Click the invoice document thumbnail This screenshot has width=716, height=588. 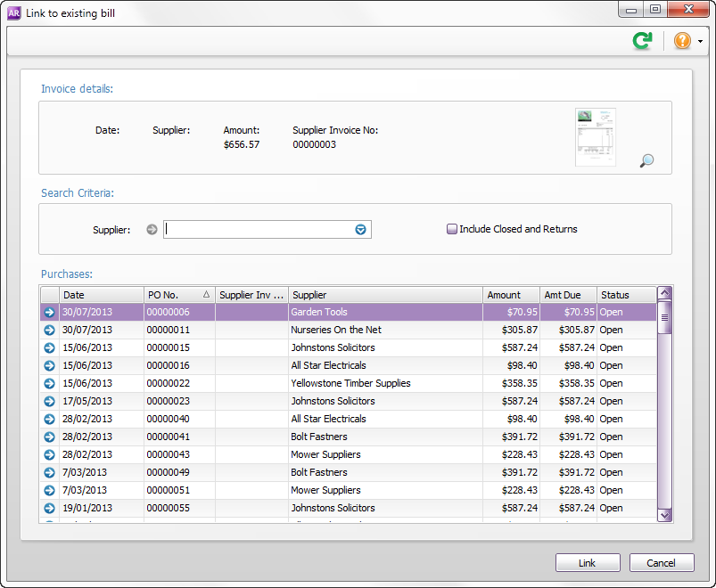click(x=596, y=136)
